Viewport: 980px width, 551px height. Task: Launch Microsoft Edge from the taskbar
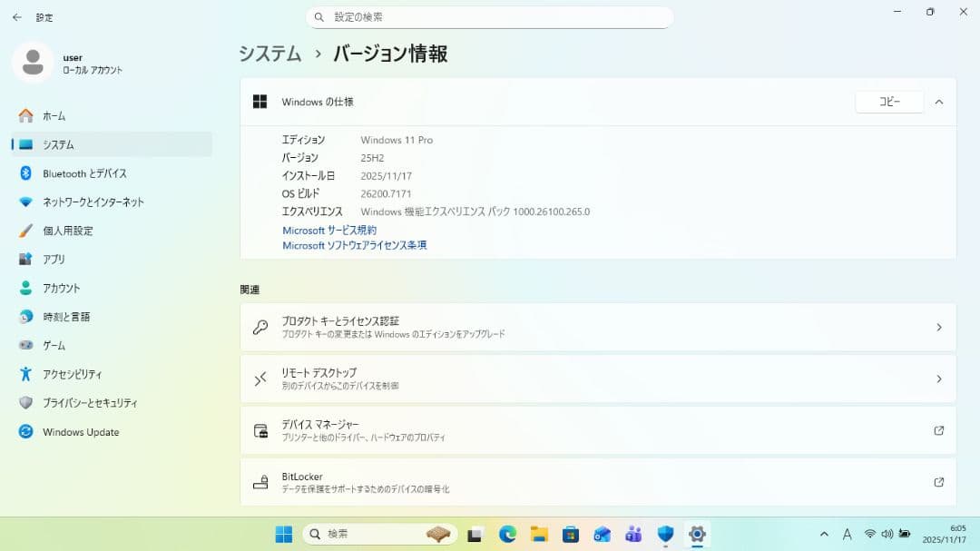point(507,534)
